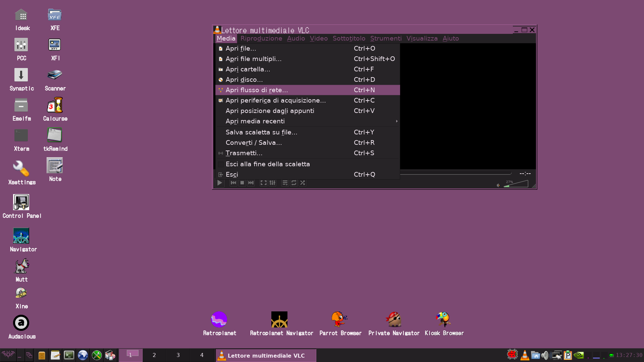Click the Play button in VLC
This screenshot has width=644, height=362.
[220, 183]
